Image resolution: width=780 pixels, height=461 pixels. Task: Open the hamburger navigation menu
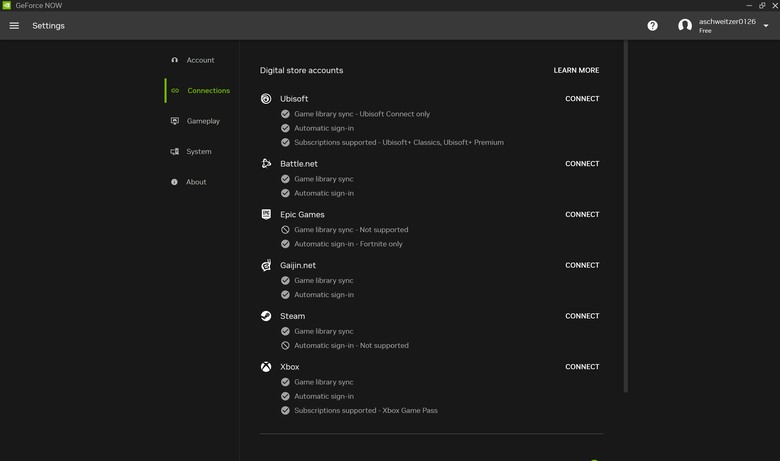click(14, 25)
